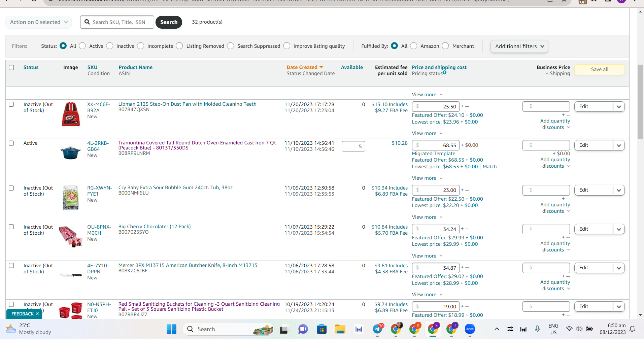This screenshot has height=339, width=644.
Task: Click the Available quantity field showing 5
Action: click(x=353, y=146)
